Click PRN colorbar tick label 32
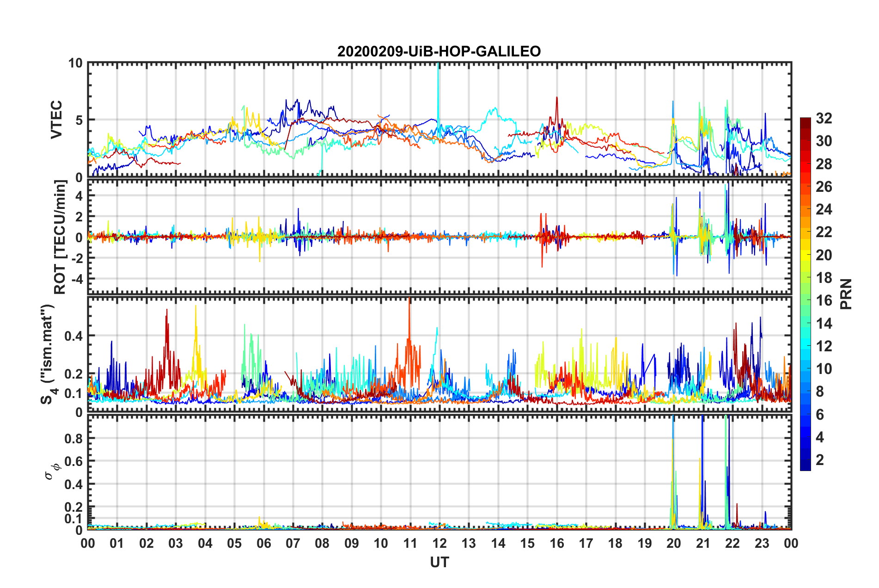The height and width of the screenshot is (588, 879). coord(824,118)
